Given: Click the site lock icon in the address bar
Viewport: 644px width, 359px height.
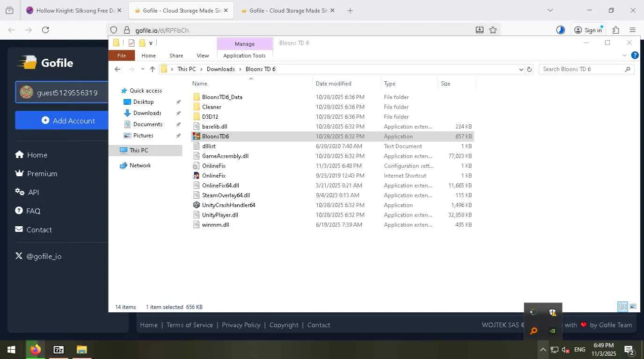Looking at the screenshot, I should (126, 30).
